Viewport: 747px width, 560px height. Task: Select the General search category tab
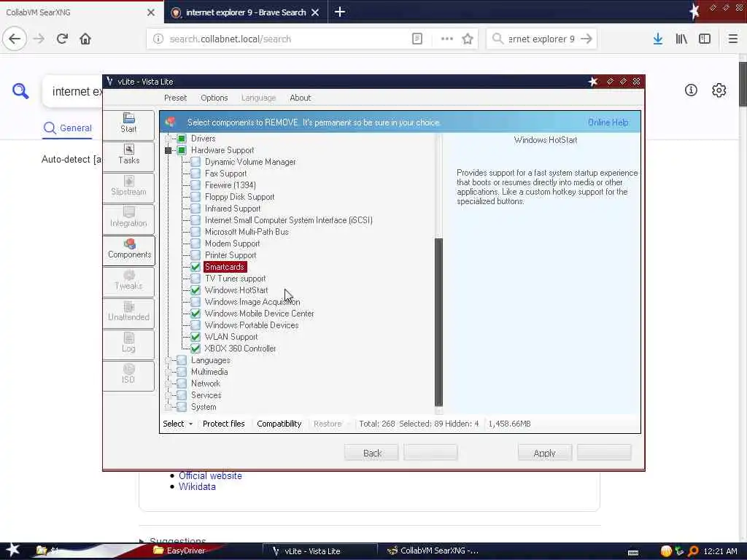(68, 128)
